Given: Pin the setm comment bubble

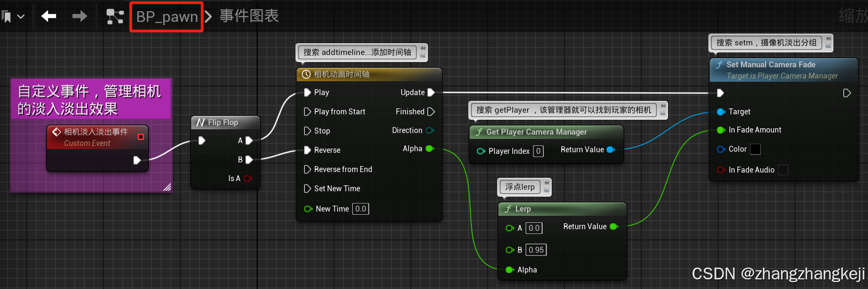Looking at the screenshot, I should pos(829,39).
